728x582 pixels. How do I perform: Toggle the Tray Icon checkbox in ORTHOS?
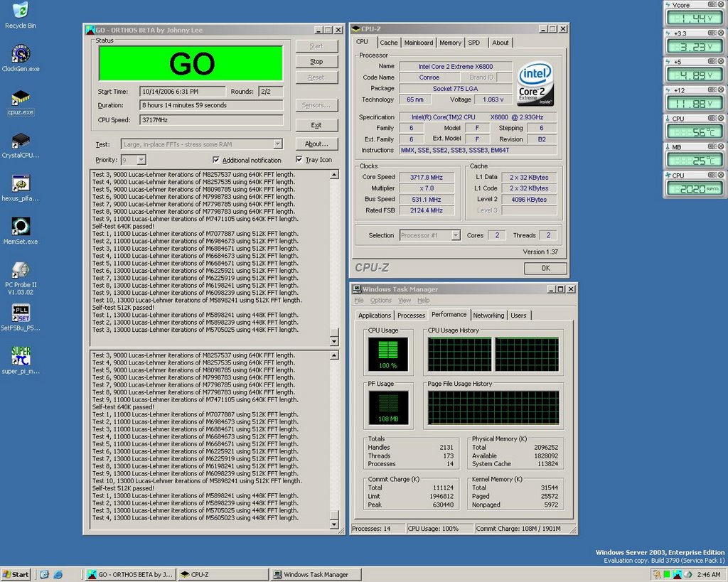coord(299,160)
